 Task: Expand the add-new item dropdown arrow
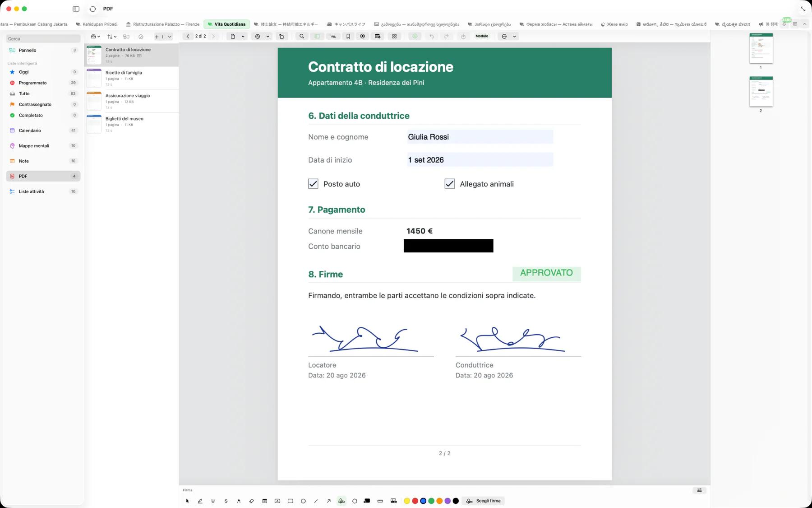170,37
